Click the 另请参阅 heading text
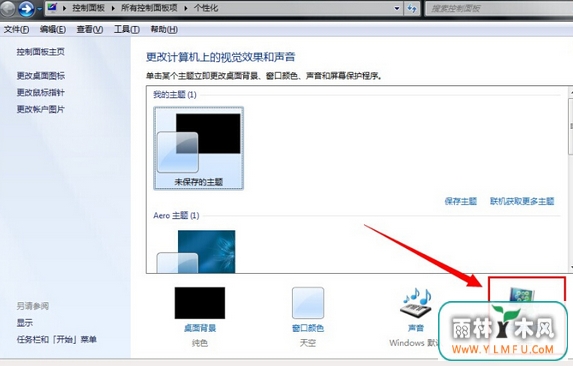The height and width of the screenshot is (366, 573). point(33,306)
